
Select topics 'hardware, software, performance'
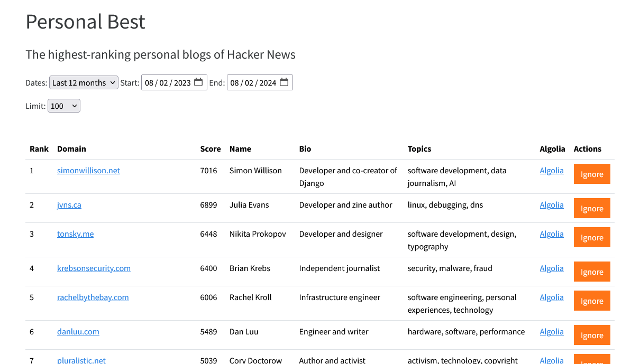(467, 332)
